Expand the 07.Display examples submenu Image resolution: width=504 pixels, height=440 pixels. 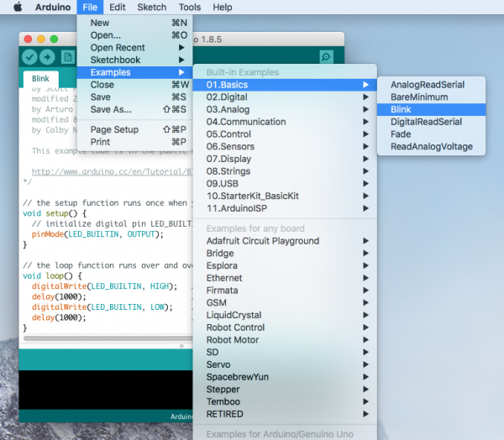tap(285, 159)
